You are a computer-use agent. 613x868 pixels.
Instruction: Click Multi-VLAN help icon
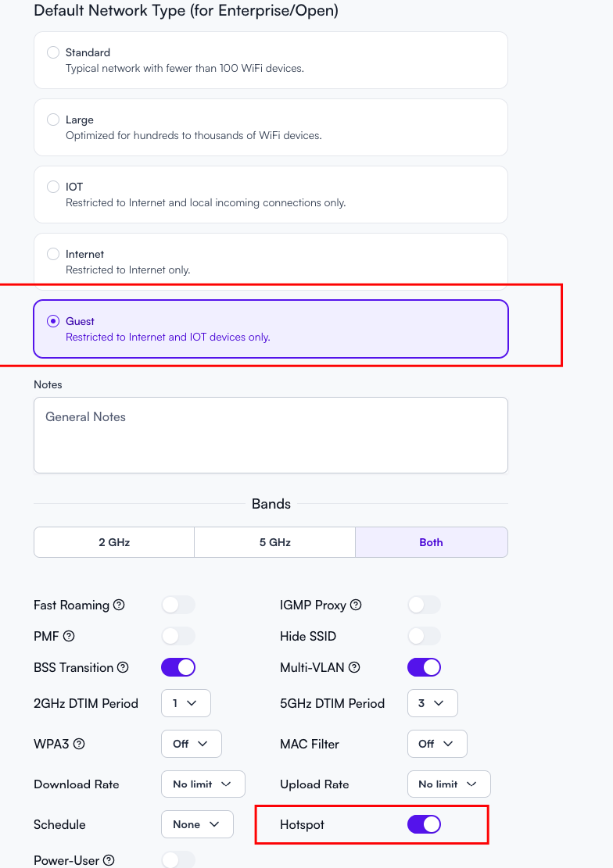pos(354,668)
